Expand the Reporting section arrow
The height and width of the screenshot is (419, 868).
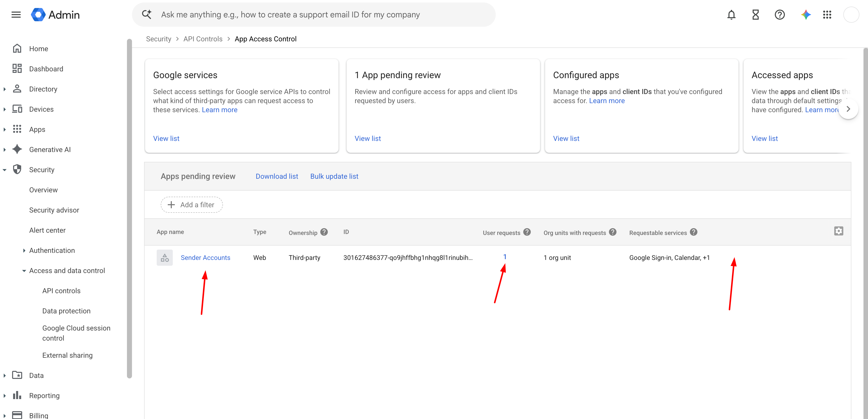click(x=5, y=396)
